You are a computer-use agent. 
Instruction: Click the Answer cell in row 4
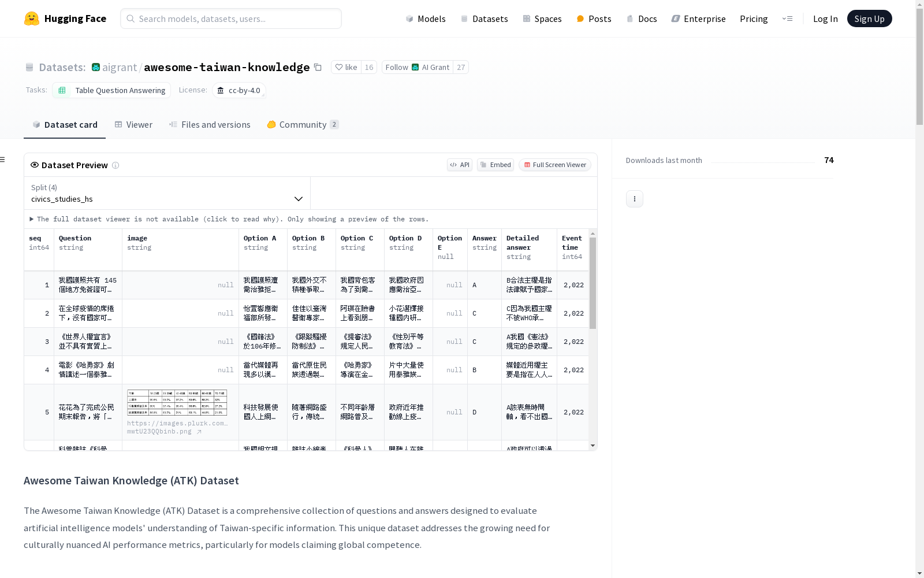pyautogui.click(x=485, y=370)
